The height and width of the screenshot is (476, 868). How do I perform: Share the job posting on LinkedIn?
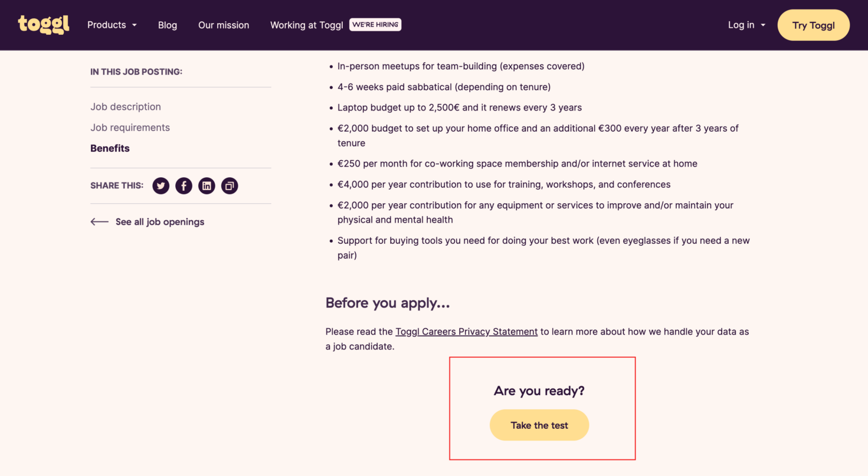pos(207,185)
